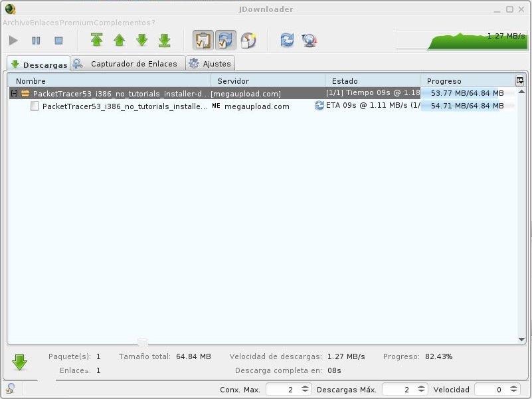This screenshot has height=399, width=532.
Task: Maximize the JDownloader window
Action: click(x=509, y=9)
